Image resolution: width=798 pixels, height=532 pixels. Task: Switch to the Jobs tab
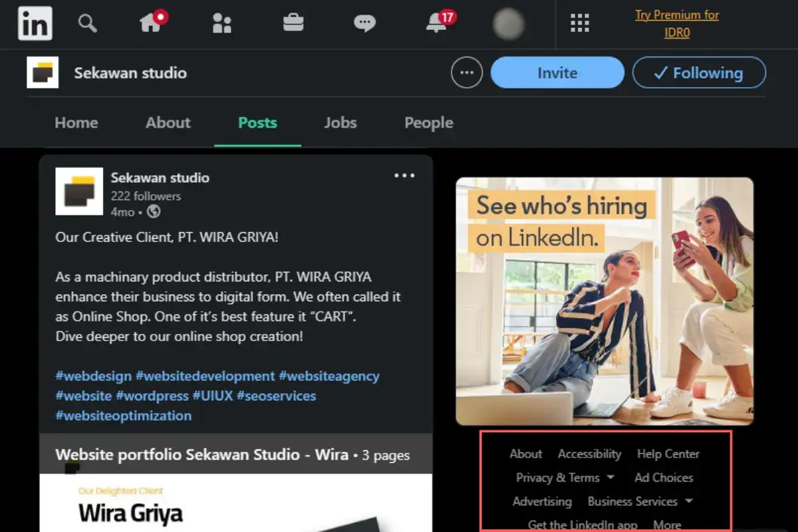[x=340, y=123]
